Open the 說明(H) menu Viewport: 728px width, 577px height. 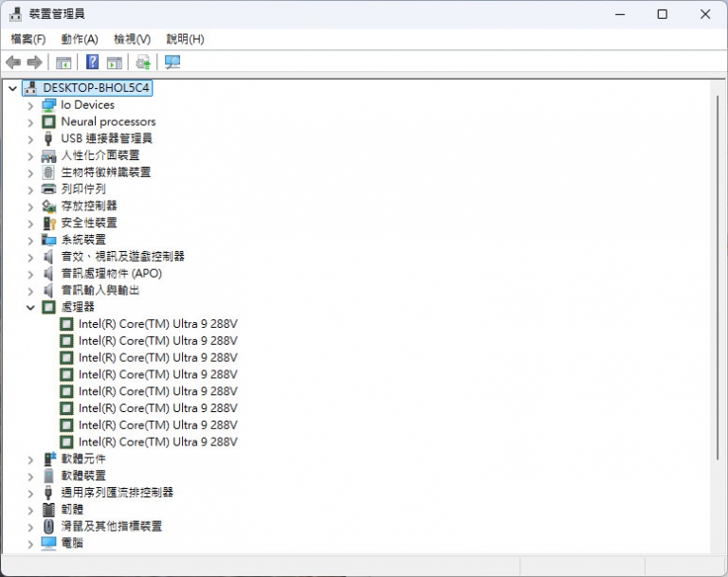pos(185,40)
